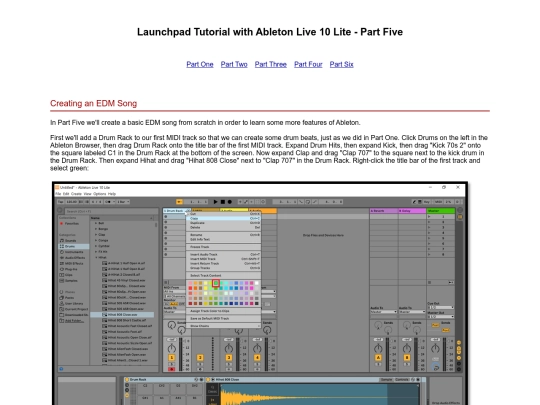Choose Freeze Track in the context menu
The image size is (540, 405).
(x=224, y=247)
